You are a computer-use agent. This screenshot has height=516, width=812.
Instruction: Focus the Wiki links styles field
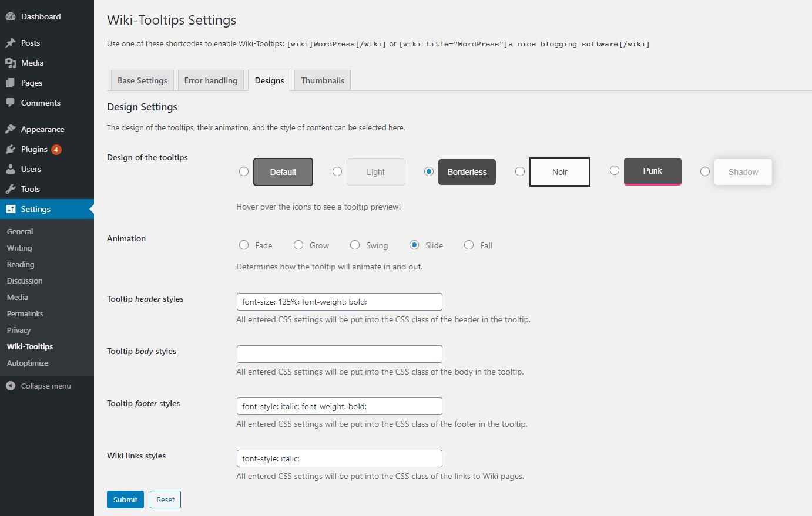tap(340, 458)
